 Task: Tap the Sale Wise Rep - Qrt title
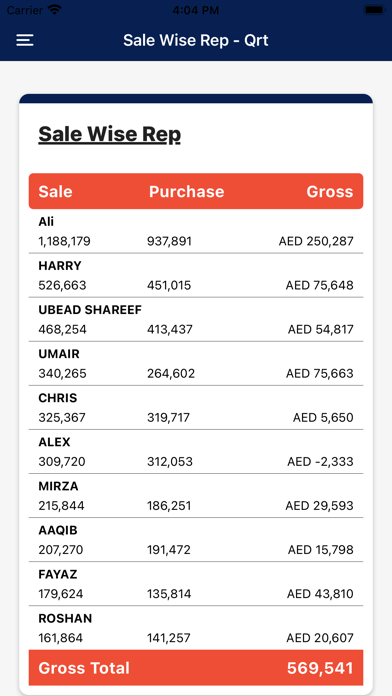point(196,40)
